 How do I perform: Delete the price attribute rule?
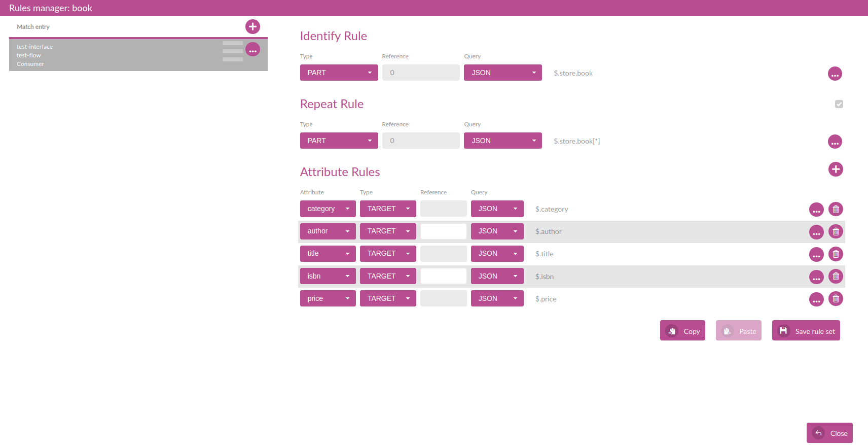tap(836, 298)
